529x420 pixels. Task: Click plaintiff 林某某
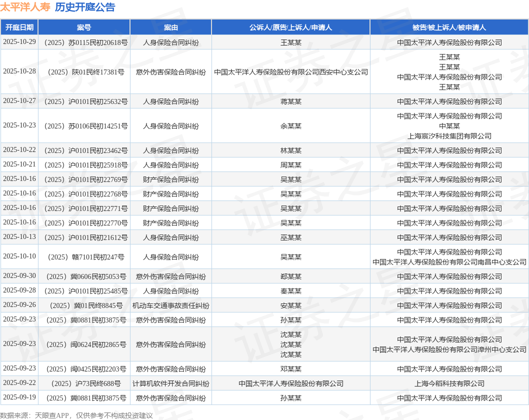291,150
